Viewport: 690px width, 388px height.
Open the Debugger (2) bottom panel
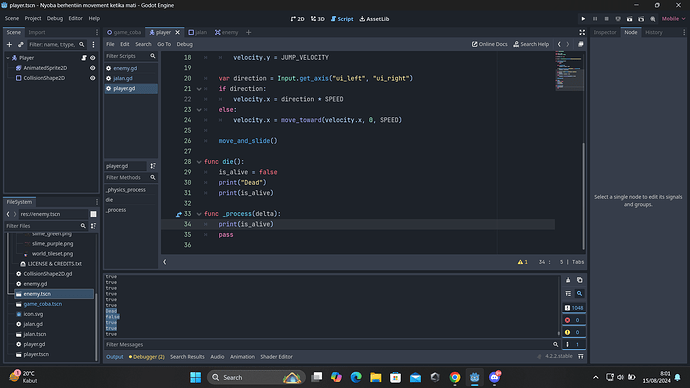coord(147,357)
